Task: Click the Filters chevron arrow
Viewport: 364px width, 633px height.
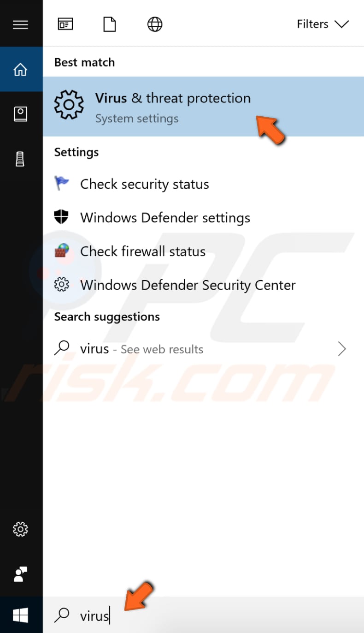Action: pos(341,24)
